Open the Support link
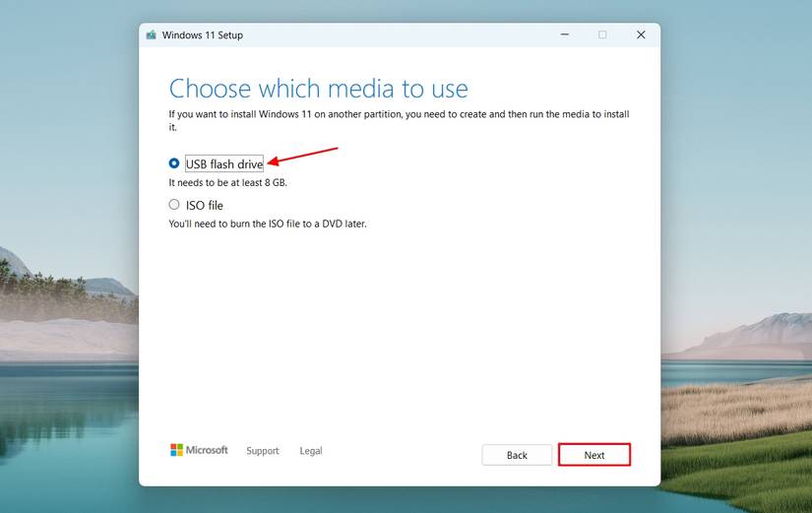Screen dimensions: 812x513 (x=263, y=451)
